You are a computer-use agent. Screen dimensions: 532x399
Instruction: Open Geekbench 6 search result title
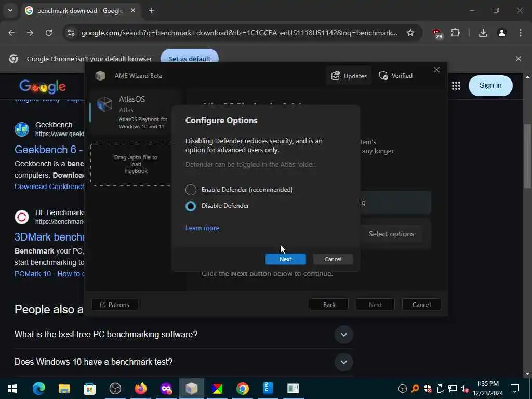pos(48,150)
